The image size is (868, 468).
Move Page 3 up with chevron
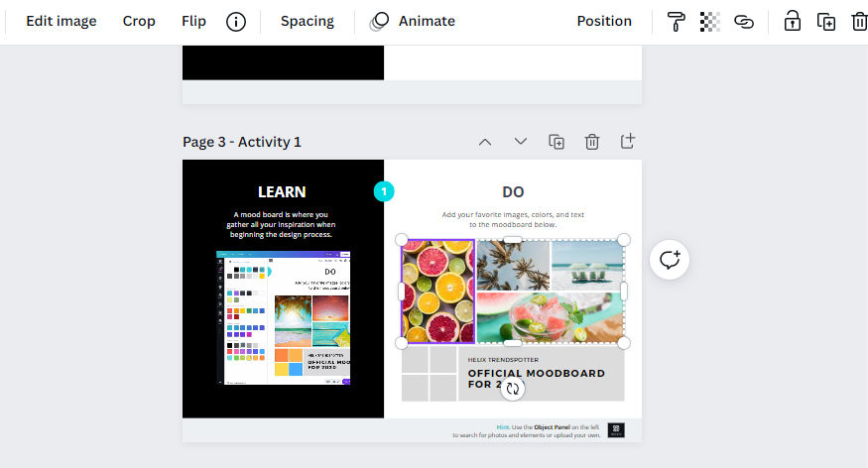click(485, 142)
